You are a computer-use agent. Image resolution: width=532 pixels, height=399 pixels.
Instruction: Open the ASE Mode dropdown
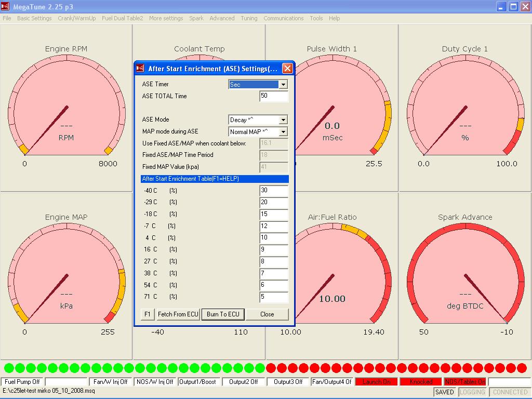coord(283,120)
